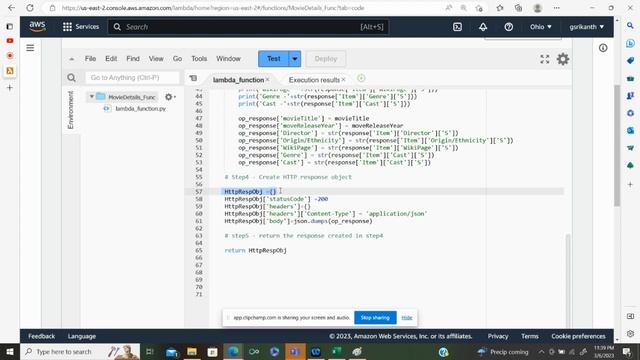
Task: Open the Privacy footer link
Action: click(x=498, y=336)
